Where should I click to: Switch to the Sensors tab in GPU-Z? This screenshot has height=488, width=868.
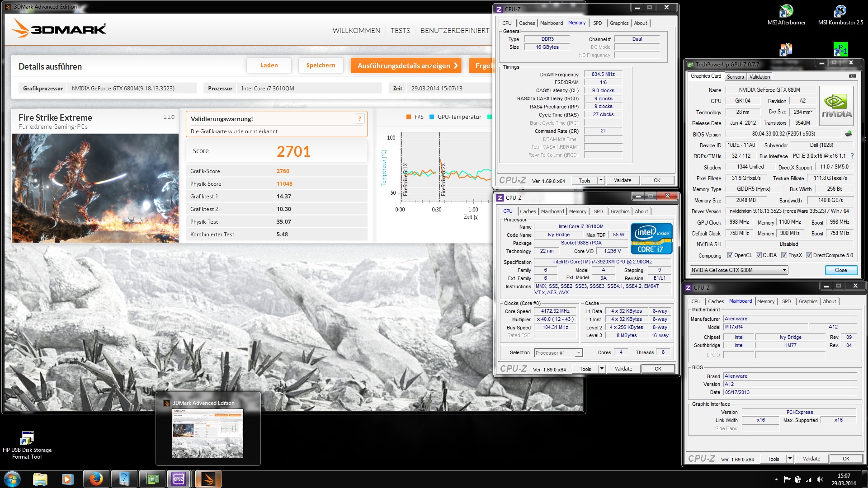[735, 77]
